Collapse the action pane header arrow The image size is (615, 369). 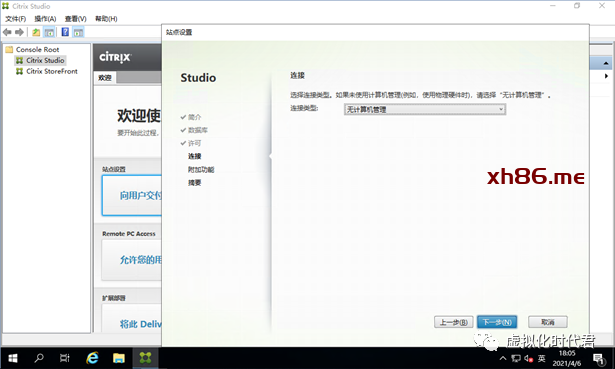tap(606, 63)
